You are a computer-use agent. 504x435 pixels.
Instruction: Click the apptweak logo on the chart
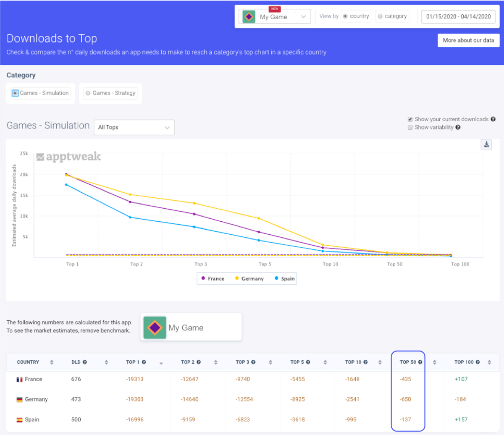pos(68,157)
